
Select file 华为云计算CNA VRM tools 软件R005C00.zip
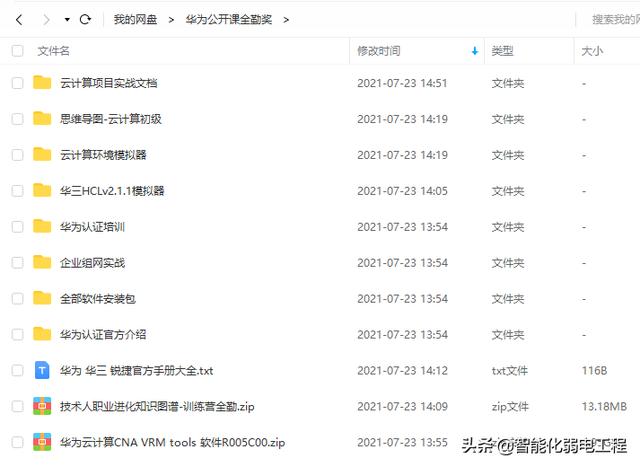(x=173, y=443)
